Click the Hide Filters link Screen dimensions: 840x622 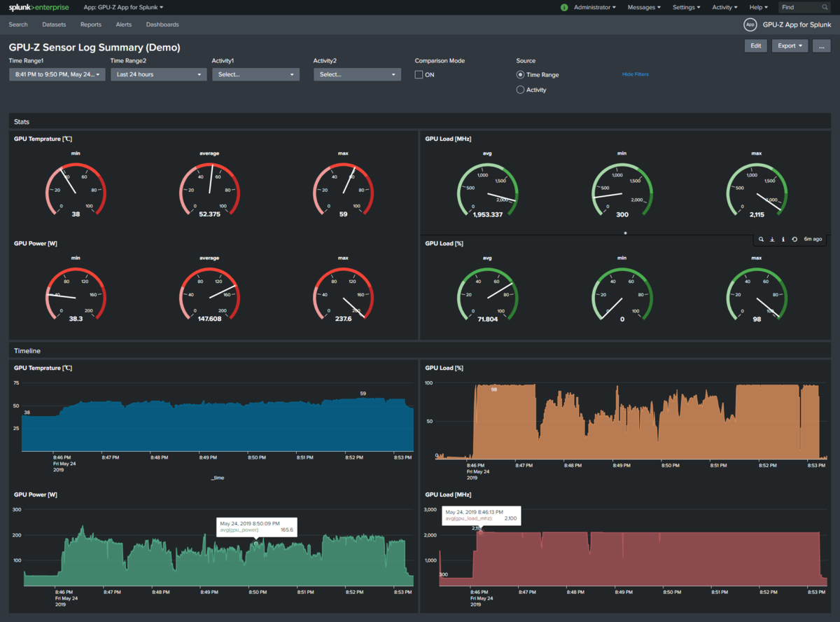point(636,74)
